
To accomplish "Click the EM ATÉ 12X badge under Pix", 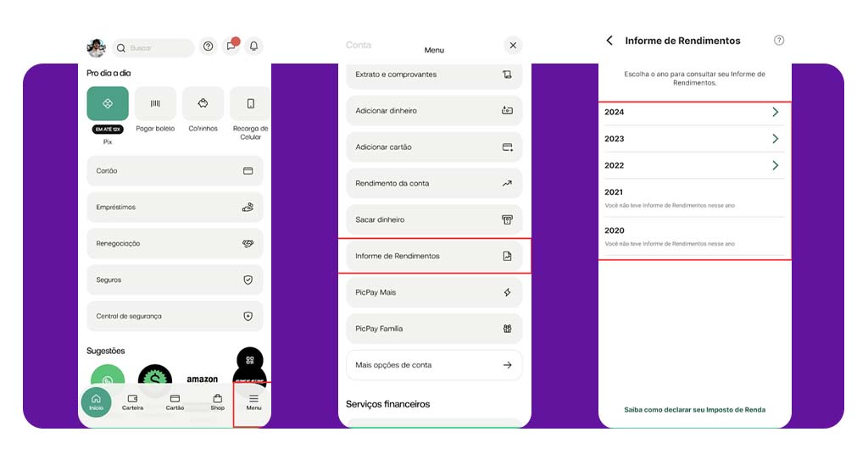I will coord(108,130).
